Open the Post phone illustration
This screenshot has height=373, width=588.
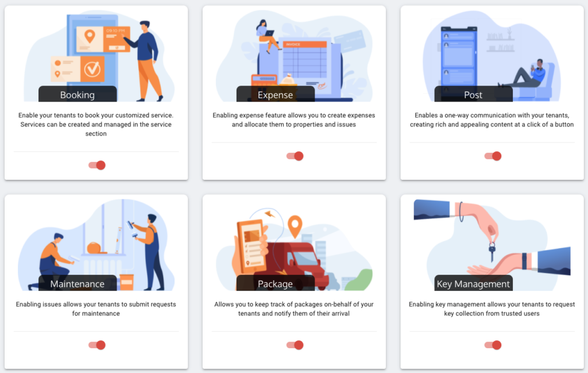pyautogui.click(x=492, y=56)
